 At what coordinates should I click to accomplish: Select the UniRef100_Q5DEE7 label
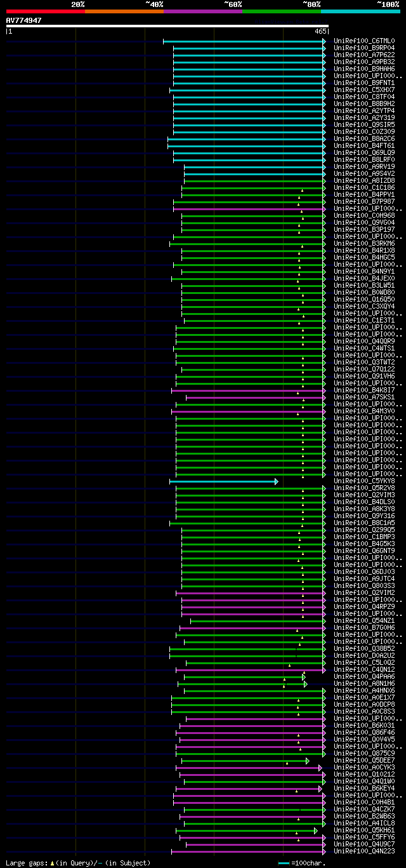tap(364, 761)
